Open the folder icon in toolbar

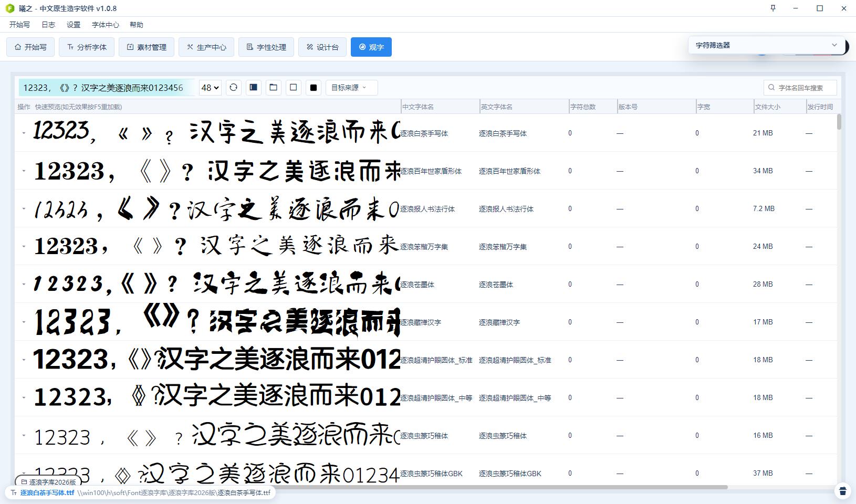(x=274, y=88)
